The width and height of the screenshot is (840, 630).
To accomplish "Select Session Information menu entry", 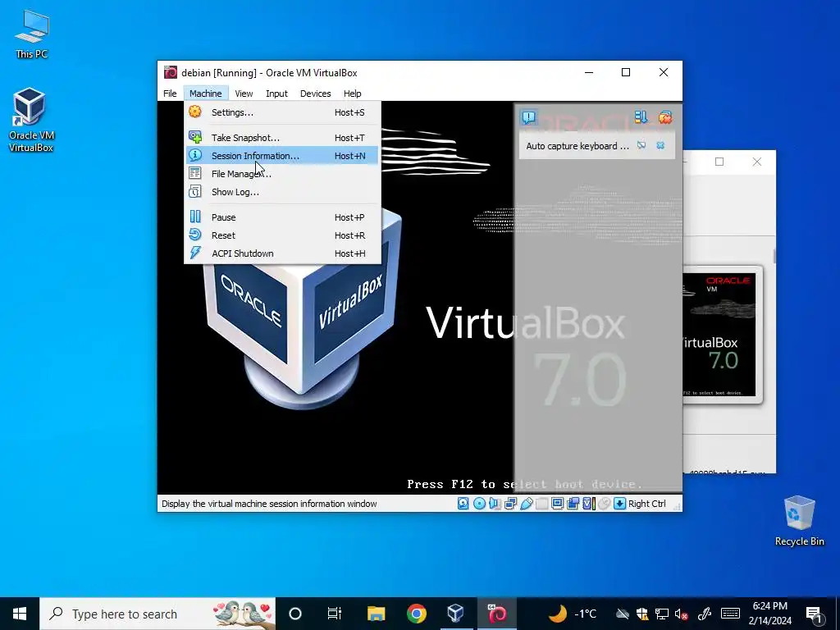I will tap(282, 155).
